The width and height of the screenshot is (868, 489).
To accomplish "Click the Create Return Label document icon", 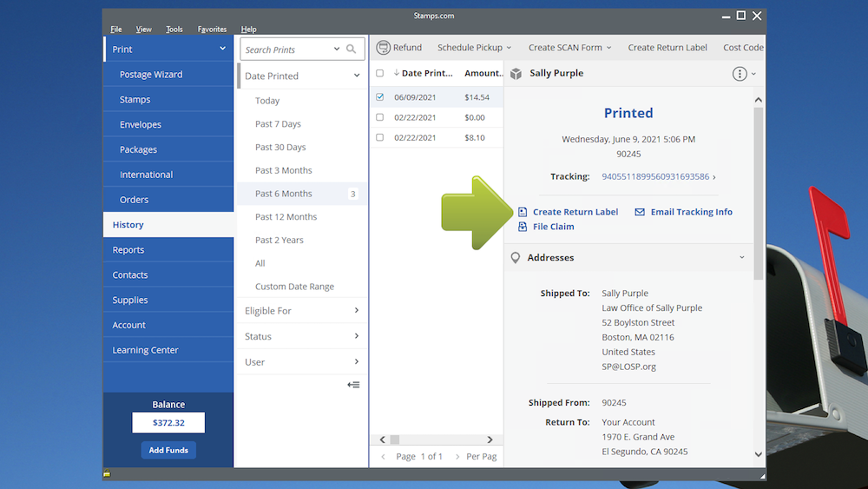I will click(523, 212).
